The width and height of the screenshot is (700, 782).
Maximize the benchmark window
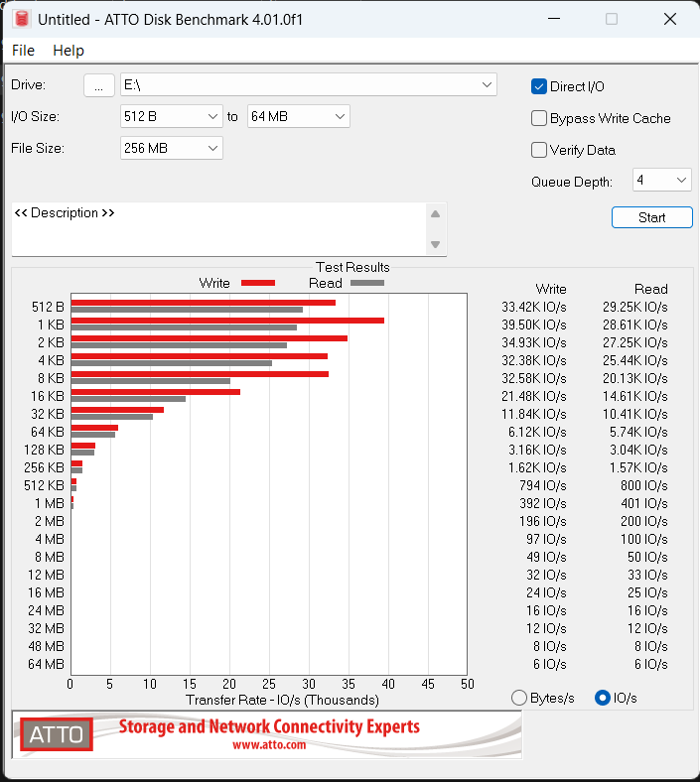click(612, 19)
